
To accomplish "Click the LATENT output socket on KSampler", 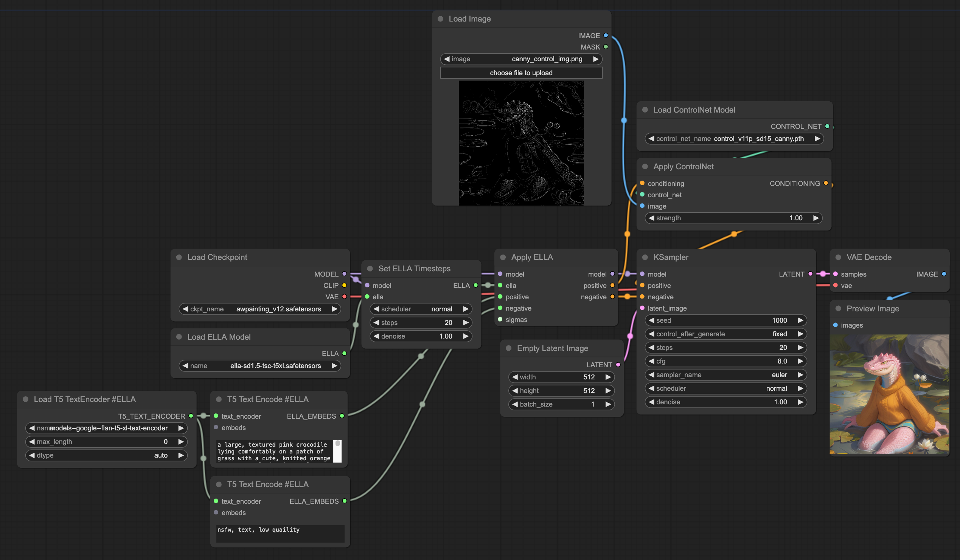I will pos(810,274).
